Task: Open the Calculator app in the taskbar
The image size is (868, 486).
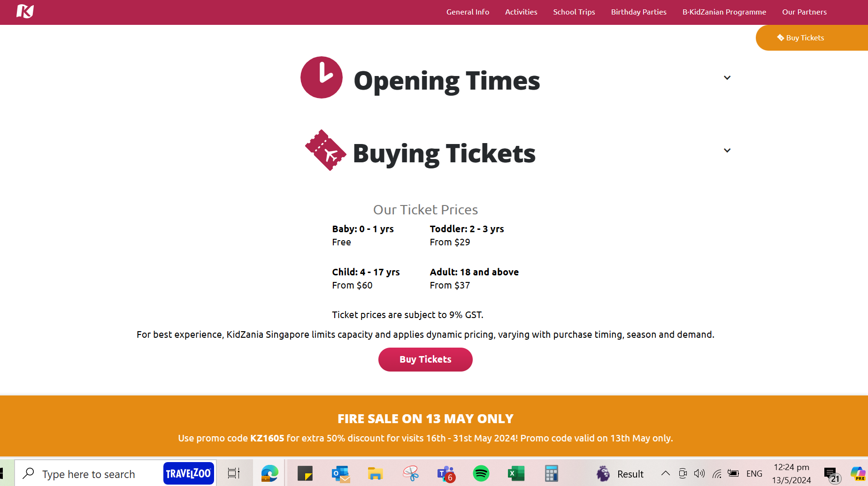Action: tap(551, 474)
